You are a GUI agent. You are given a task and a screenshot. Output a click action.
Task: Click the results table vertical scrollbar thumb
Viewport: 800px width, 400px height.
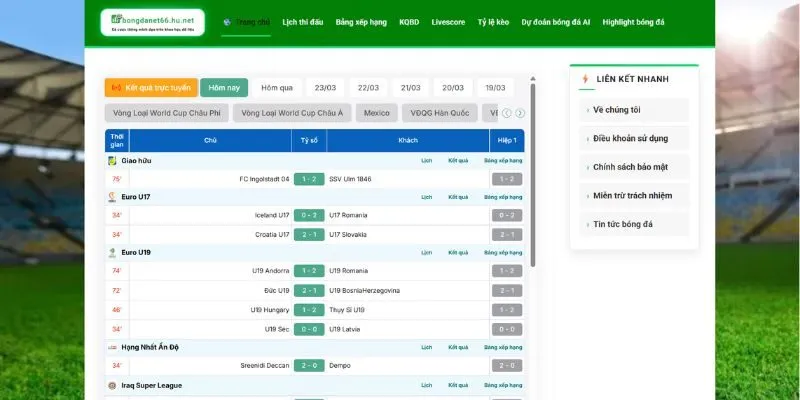click(533, 175)
